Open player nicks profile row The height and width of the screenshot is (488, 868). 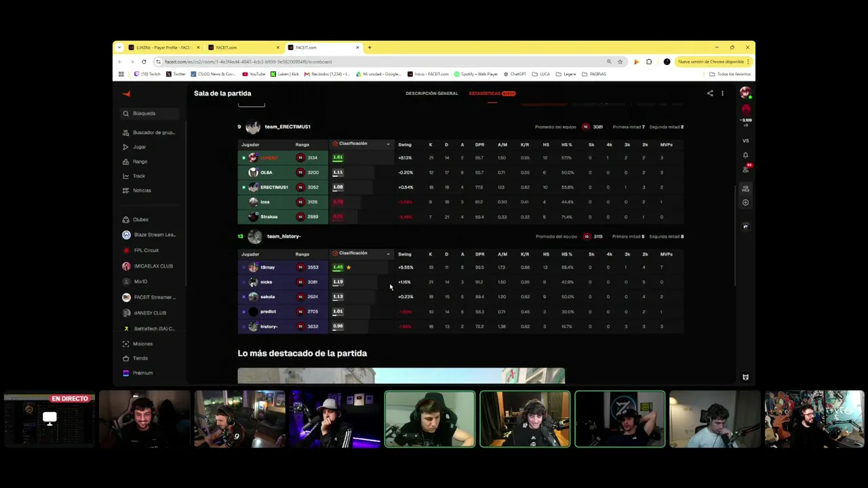click(266, 282)
